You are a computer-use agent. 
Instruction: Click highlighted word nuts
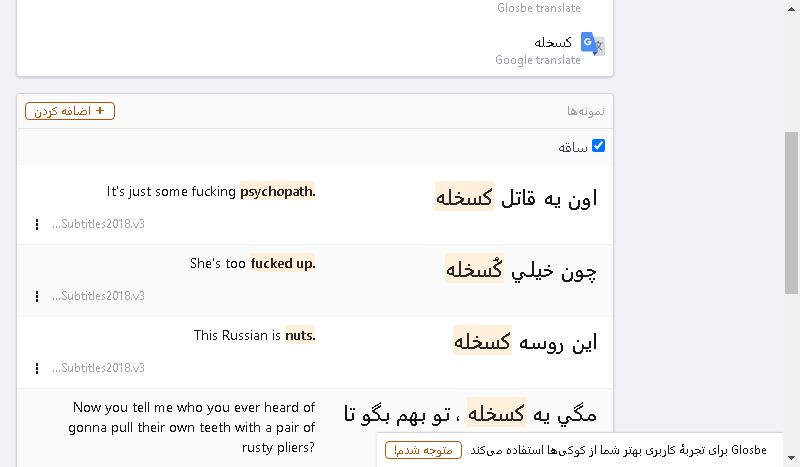pos(300,335)
